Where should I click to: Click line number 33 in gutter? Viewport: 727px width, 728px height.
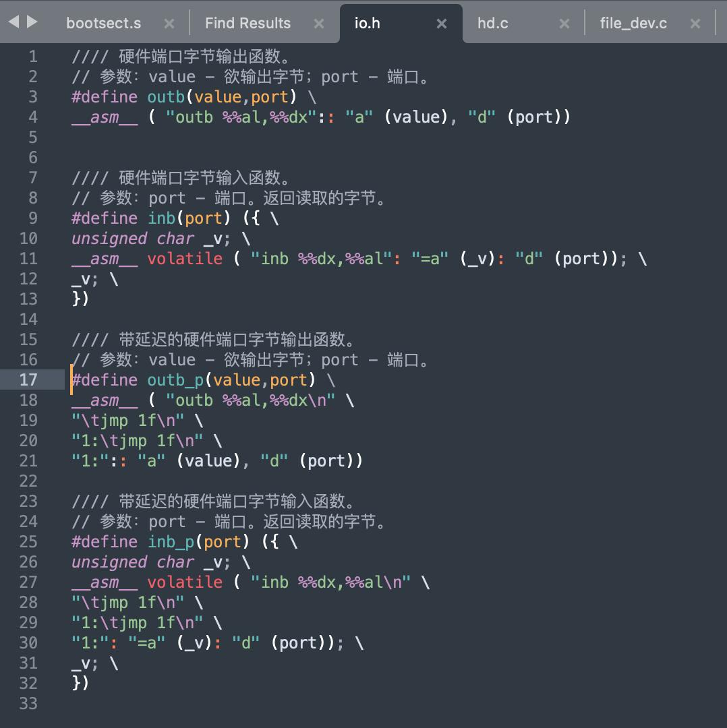[x=28, y=703]
